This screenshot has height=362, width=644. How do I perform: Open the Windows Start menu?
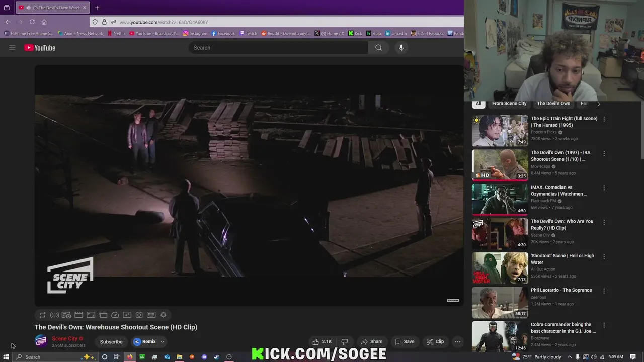pyautogui.click(x=6, y=357)
